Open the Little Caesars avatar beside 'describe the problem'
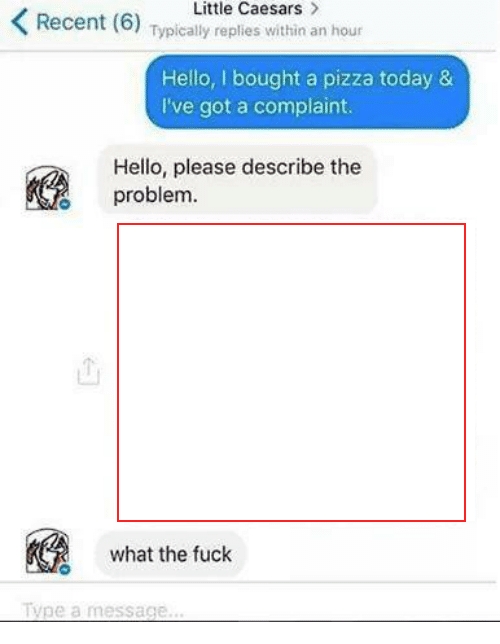The image size is (500, 644). [x=48, y=188]
